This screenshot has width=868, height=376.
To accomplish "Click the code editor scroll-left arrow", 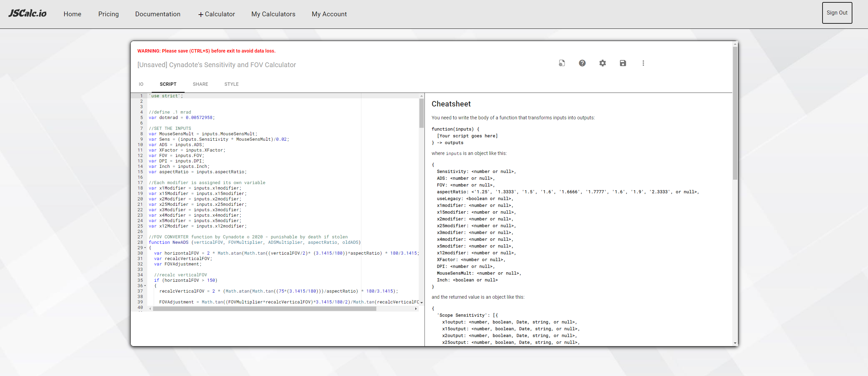I will coord(150,309).
